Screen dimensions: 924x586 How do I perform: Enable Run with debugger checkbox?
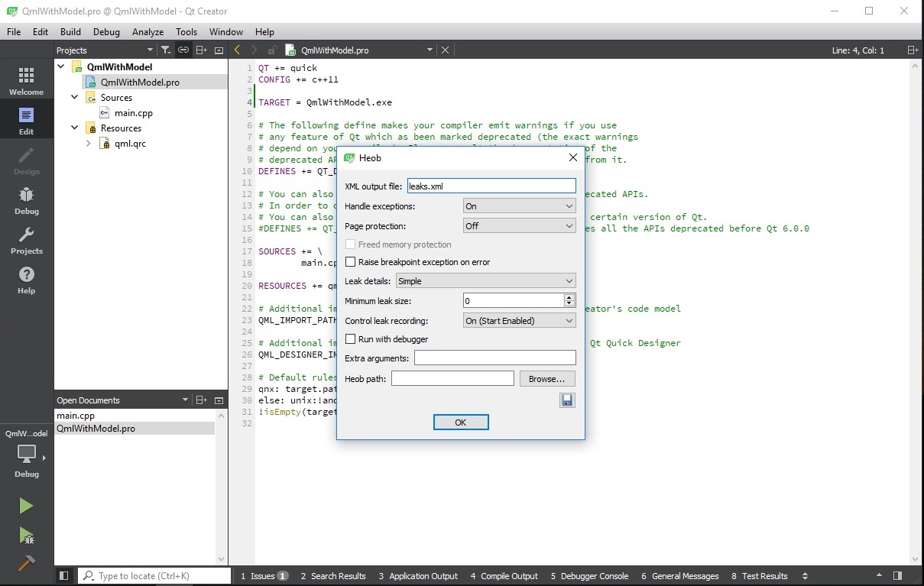(351, 339)
